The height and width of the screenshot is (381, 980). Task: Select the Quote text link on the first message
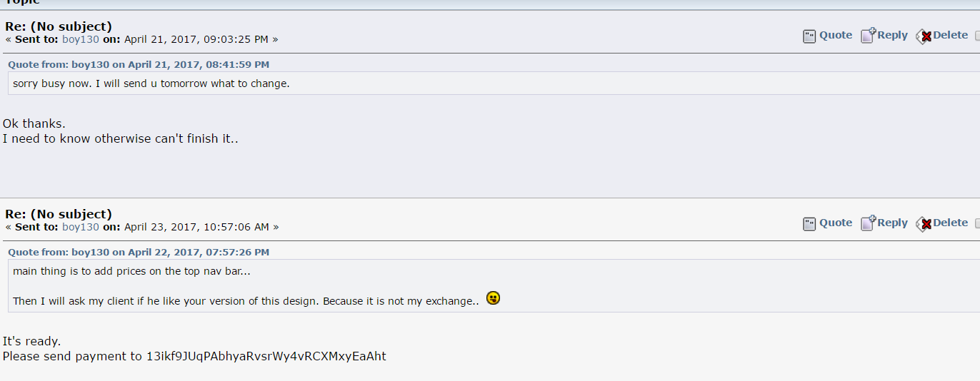(x=836, y=35)
